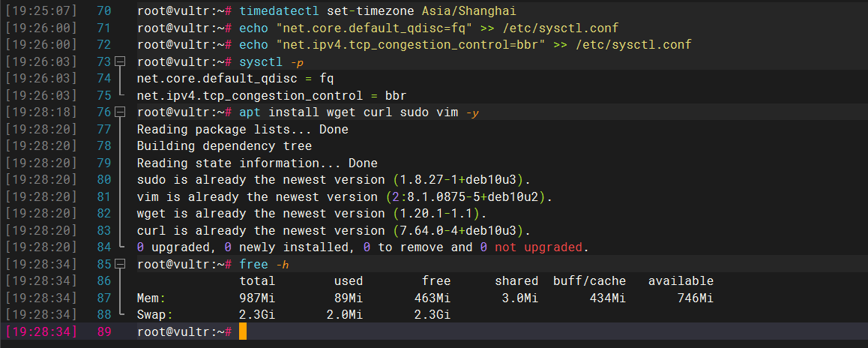
Task: Click line number 70 in gutter
Action: pos(103,10)
